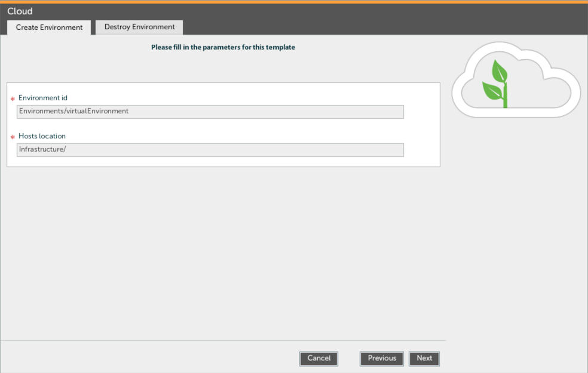Switch to the Destroy Environment tab

coord(139,27)
